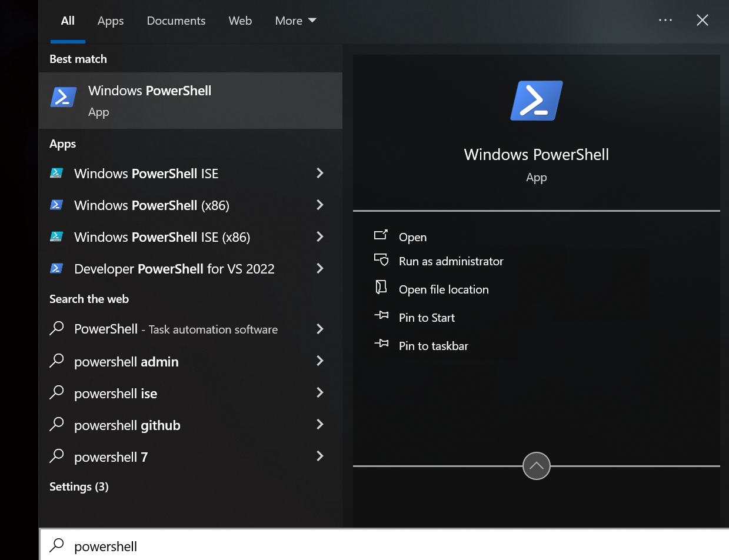
Task: Open the More filter dropdown
Action: pyautogui.click(x=296, y=21)
